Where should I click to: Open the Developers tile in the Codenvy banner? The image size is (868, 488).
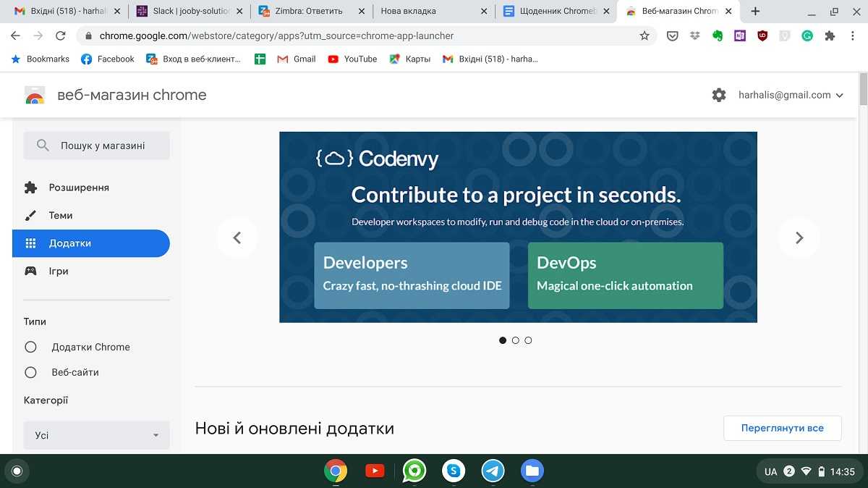412,275
